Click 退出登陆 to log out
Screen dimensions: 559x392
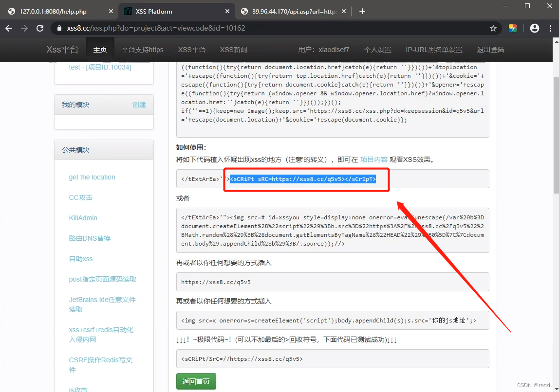[x=490, y=50]
